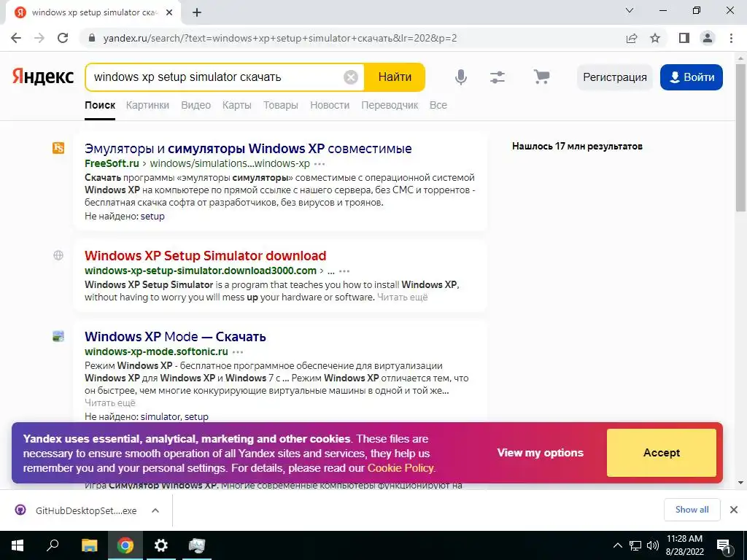Screen dimensions: 747x560
Task: Open Эмуляторы и симуляторы Windows XP result
Action: coord(248,149)
